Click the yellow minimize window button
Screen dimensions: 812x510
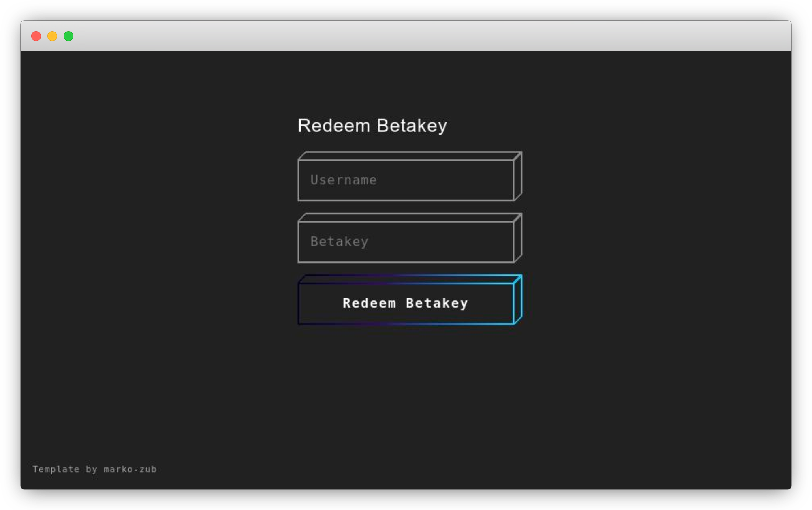point(52,36)
